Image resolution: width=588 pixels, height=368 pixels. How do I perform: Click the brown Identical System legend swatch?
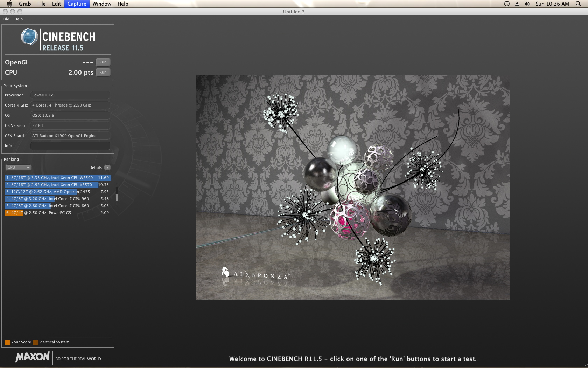point(35,342)
